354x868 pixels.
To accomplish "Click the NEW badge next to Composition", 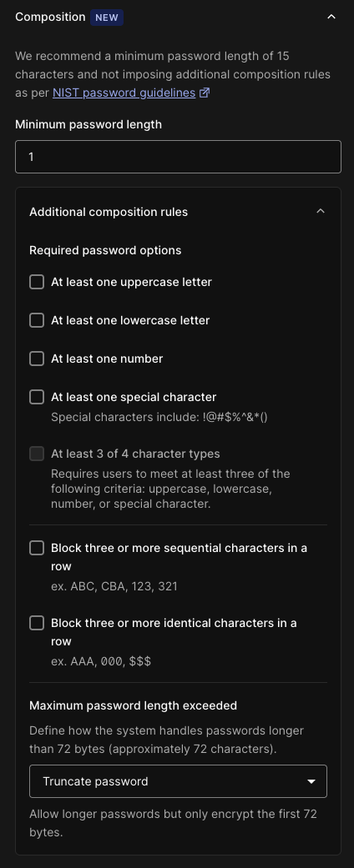I will (107, 18).
